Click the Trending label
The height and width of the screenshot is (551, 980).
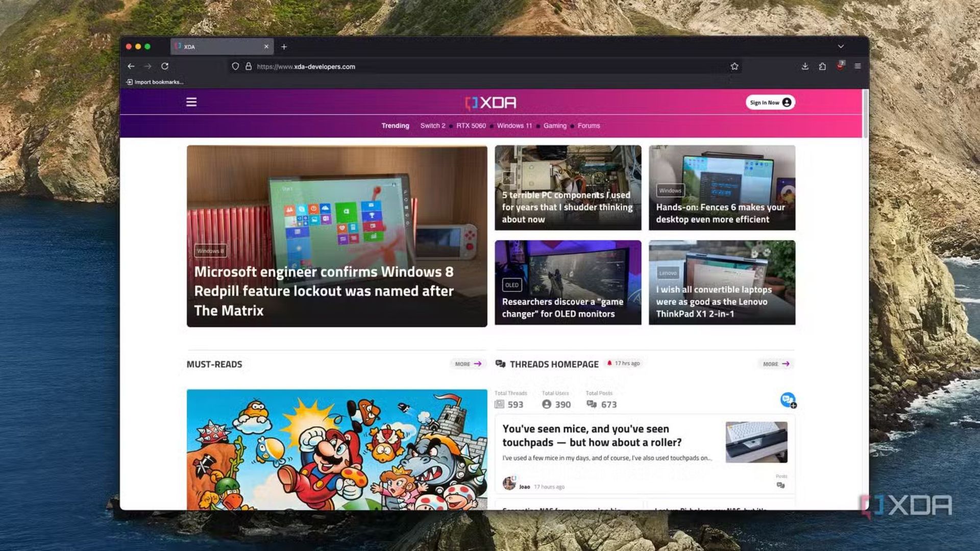point(395,126)
